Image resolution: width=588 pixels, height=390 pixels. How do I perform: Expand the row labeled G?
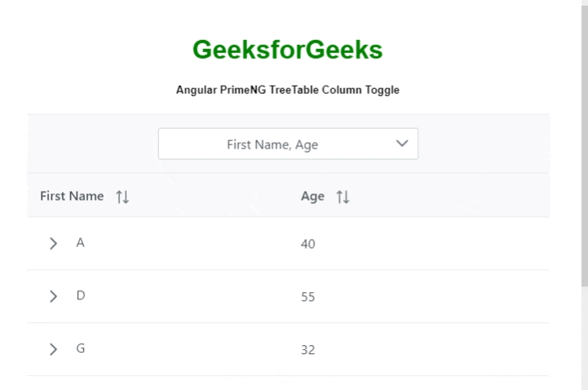[x=54, y=349]
